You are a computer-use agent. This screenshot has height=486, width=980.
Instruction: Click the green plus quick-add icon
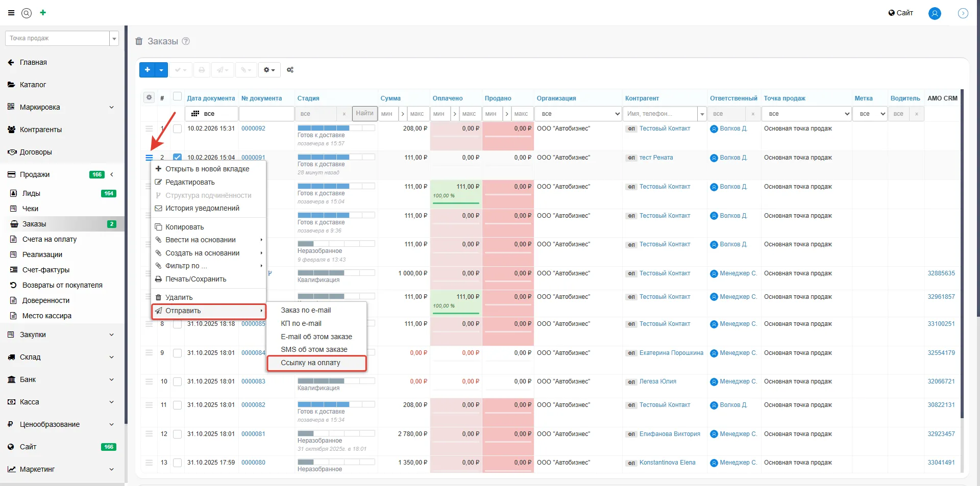point(43,13)
